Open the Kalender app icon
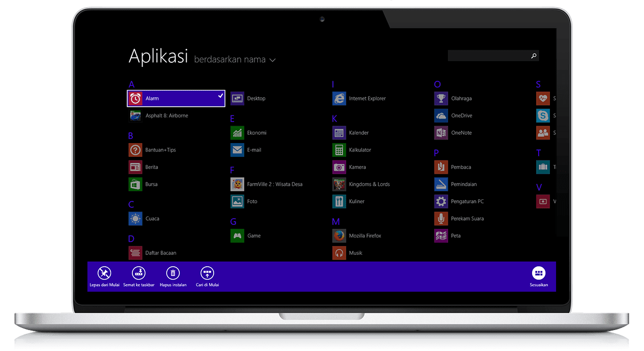644x351 pixels. [x=339, y=132]
